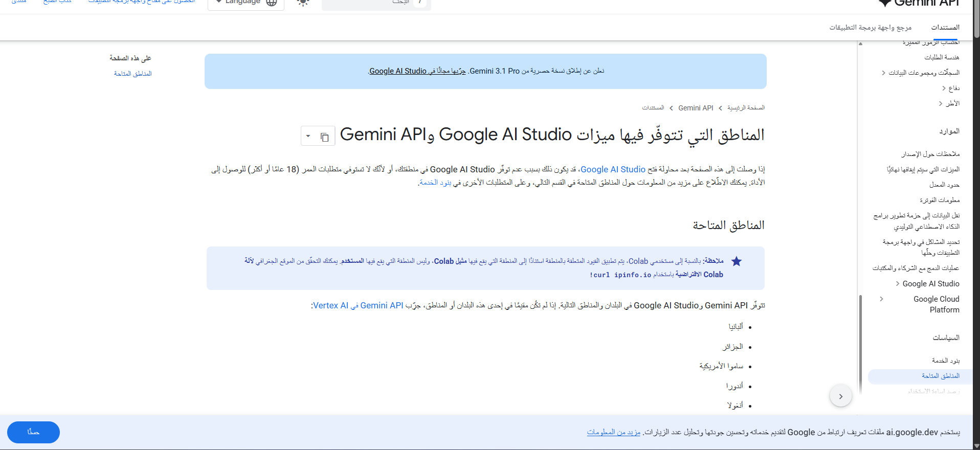The width and height of the screenshot is (980, 450).
Task: Open the dropdown arrow next to copy icon
Action: click(x=308, y=137)
